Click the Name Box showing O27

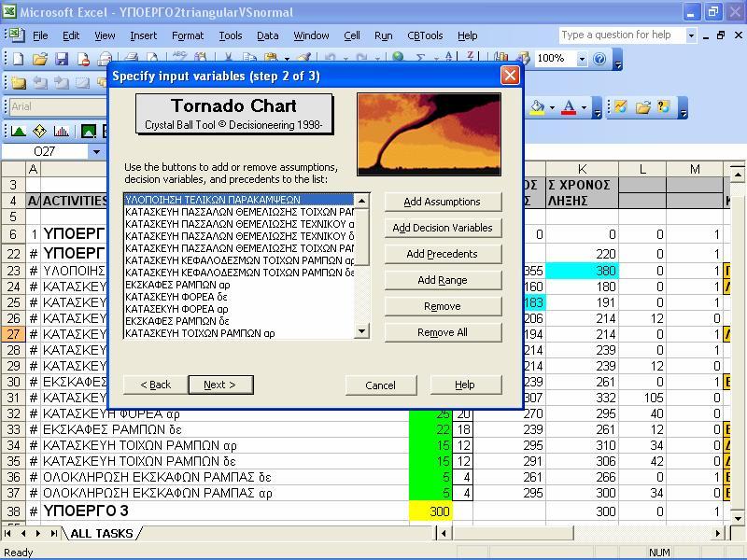44,152
